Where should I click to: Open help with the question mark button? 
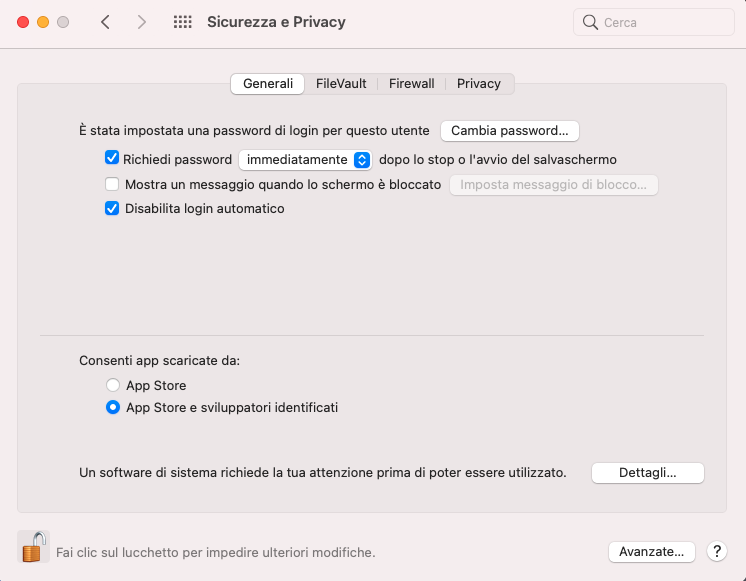717,551
